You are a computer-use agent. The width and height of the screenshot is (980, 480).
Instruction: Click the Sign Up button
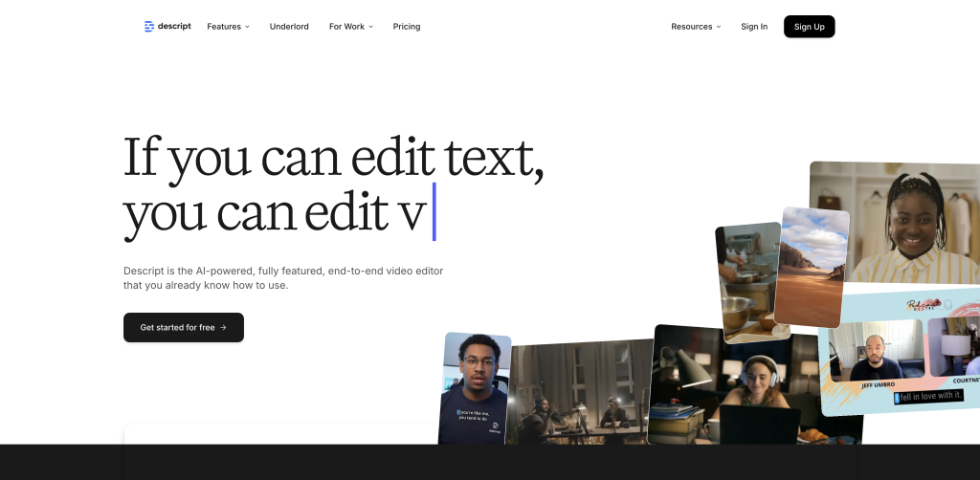pos(809,26)
